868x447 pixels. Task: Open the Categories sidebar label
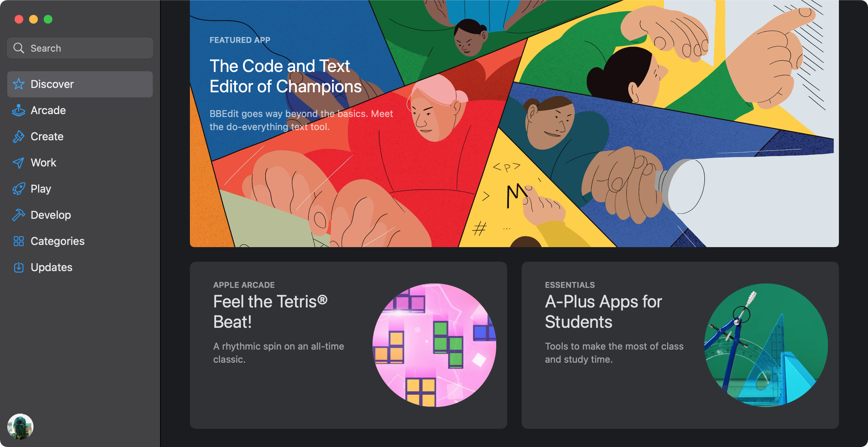[x=57, y=241]
